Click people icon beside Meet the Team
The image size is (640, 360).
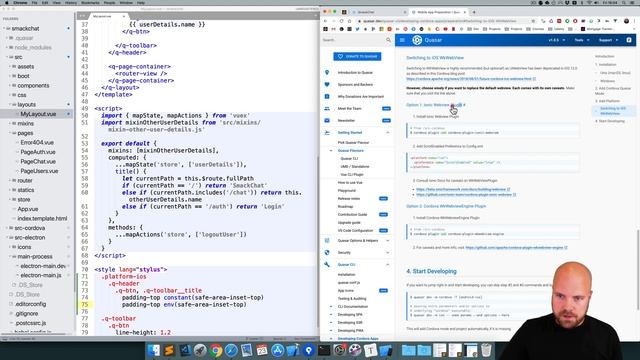click(327, 109)
